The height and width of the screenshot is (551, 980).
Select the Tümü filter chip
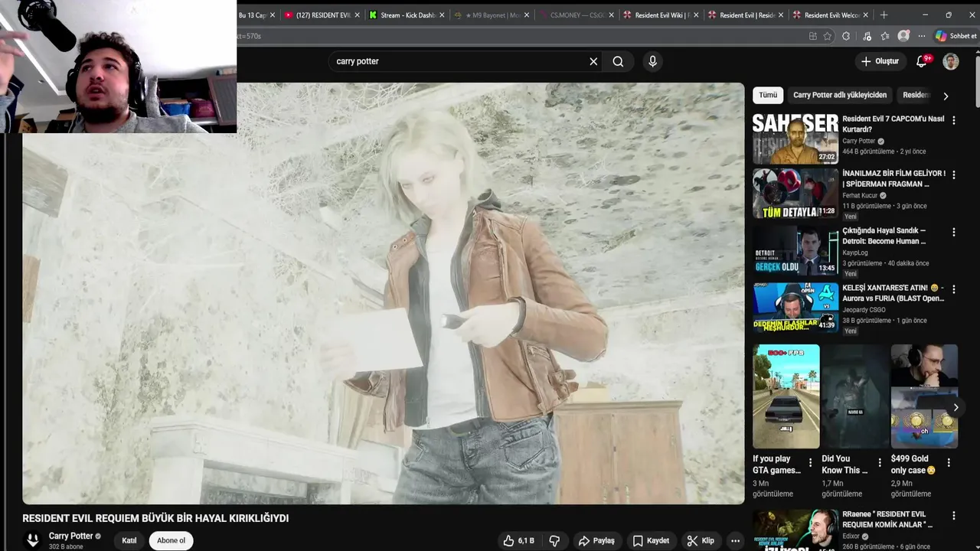click(768, 95)
